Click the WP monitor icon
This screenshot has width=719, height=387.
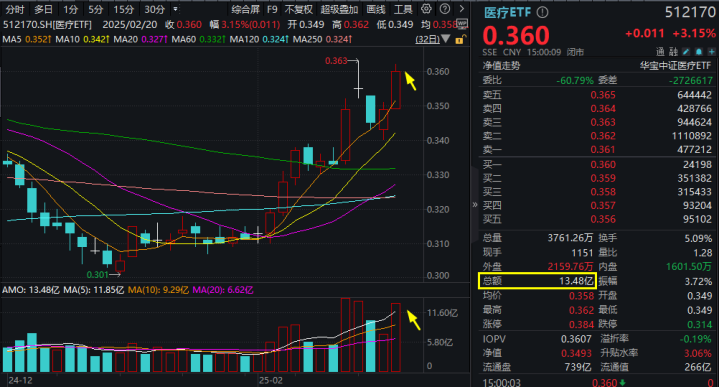462,24
